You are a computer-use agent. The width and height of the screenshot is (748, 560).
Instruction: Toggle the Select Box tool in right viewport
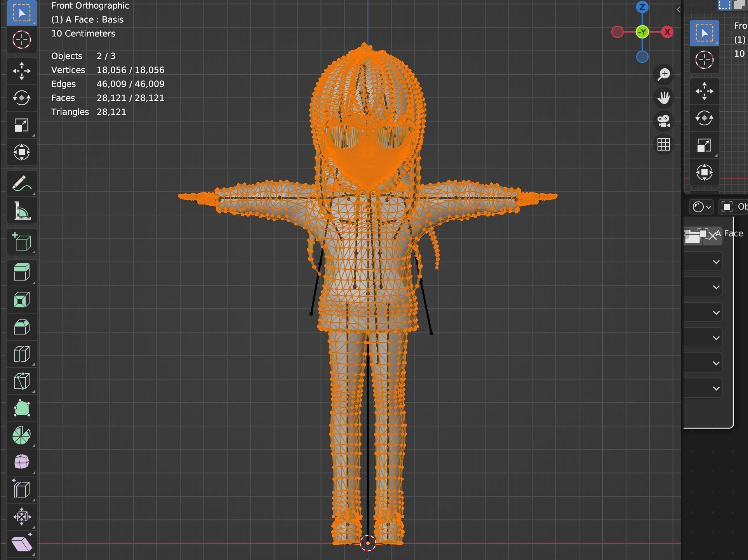click(x=705, y=33)
